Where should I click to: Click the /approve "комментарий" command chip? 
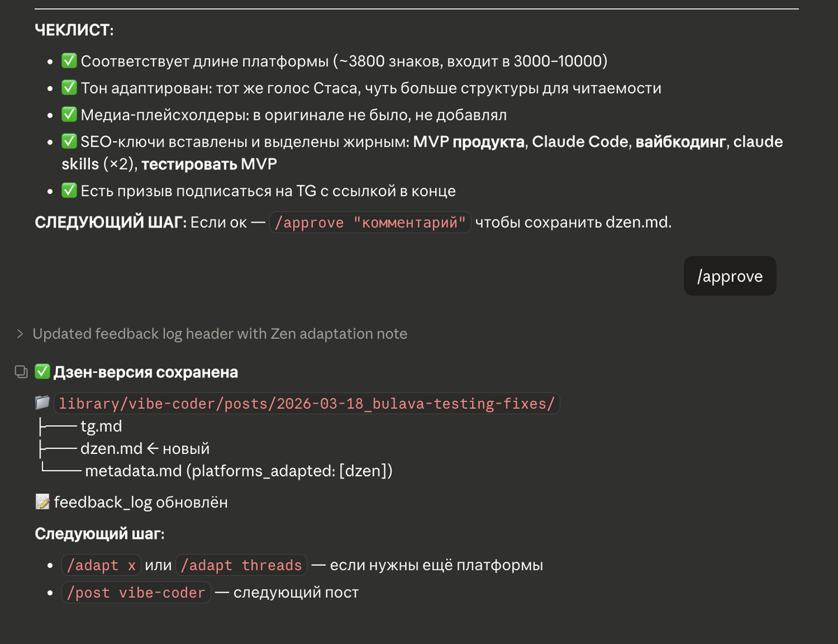pyautogui.click(x=370, y=223)
